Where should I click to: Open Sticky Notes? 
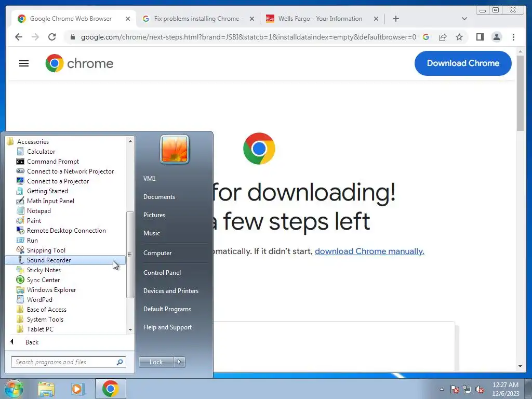point(44,270)
